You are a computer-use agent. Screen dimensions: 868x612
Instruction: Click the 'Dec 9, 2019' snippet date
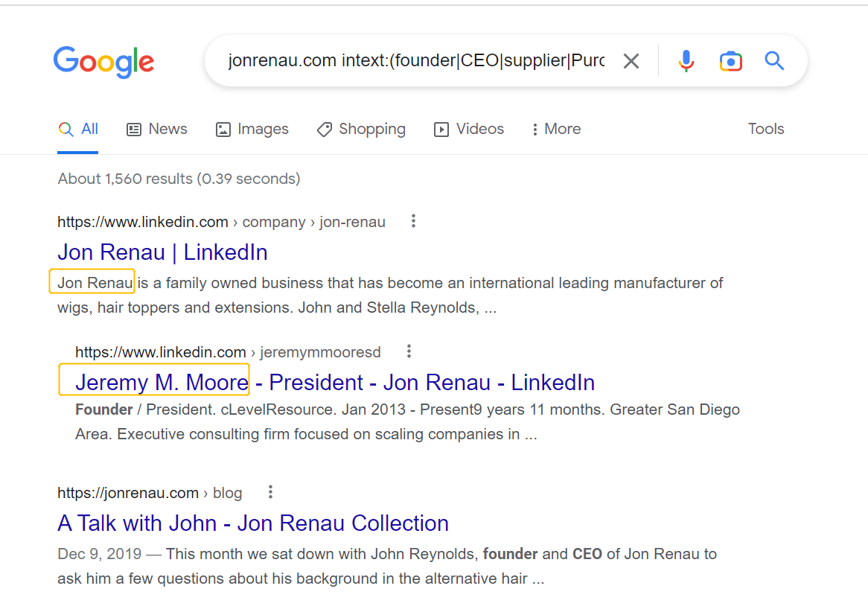pos(100,554)
